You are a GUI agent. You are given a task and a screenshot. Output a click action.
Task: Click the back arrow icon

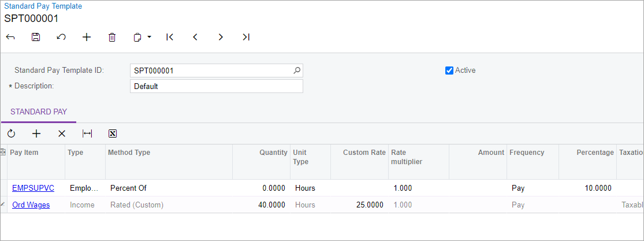(x=10, y=37)
